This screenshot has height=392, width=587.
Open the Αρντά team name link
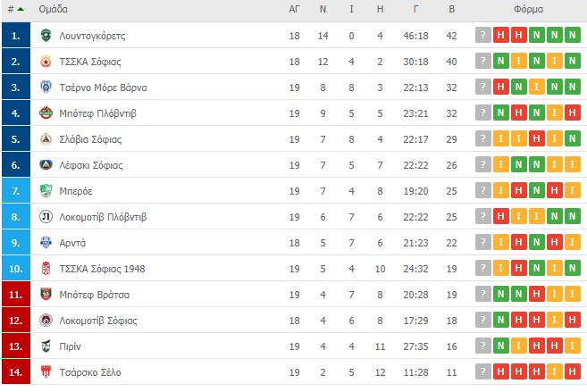click(x=72, y=243)
